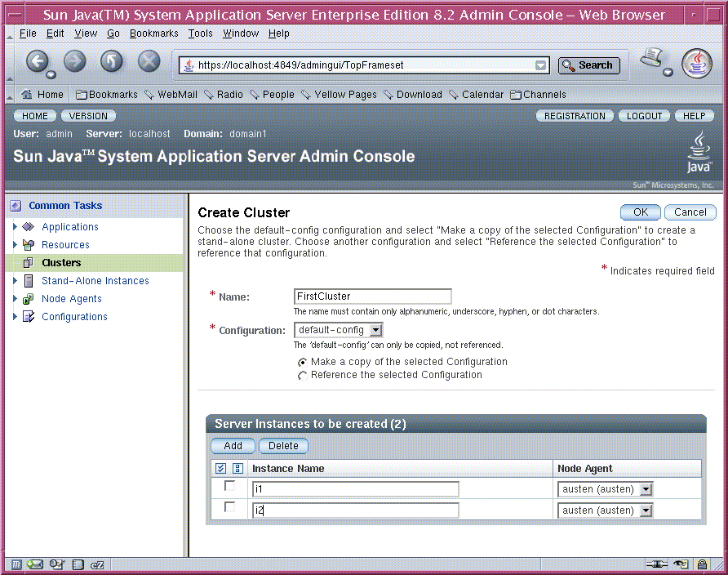Click the Print icon in browser toolbar

click(653, 58)
